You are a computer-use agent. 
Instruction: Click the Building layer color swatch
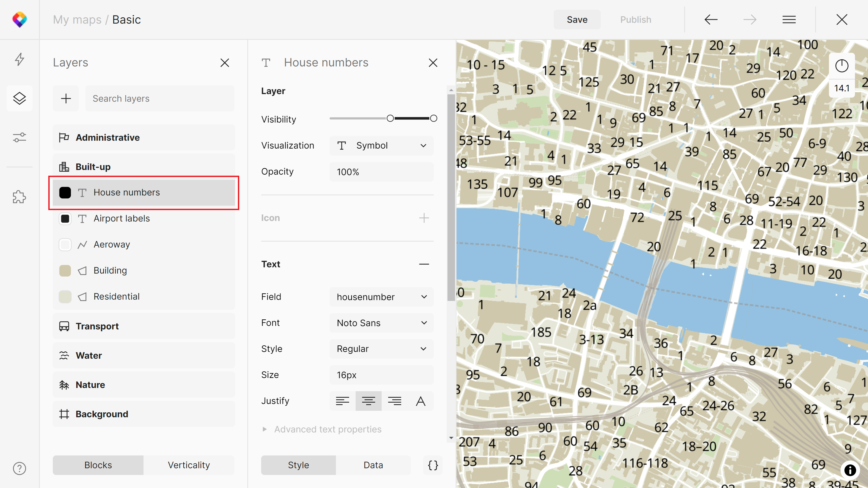tap(65, 271)
